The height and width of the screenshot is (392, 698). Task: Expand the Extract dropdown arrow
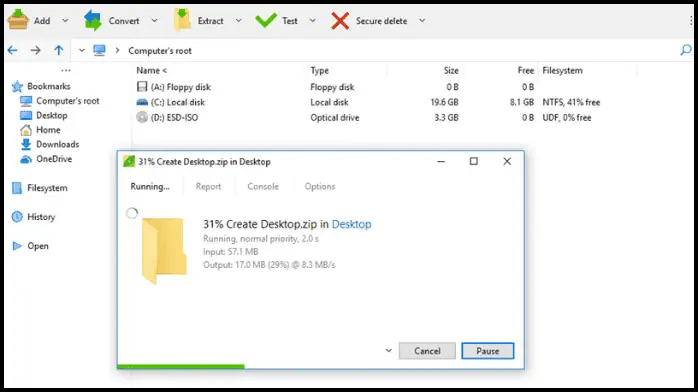click(239, 20)
